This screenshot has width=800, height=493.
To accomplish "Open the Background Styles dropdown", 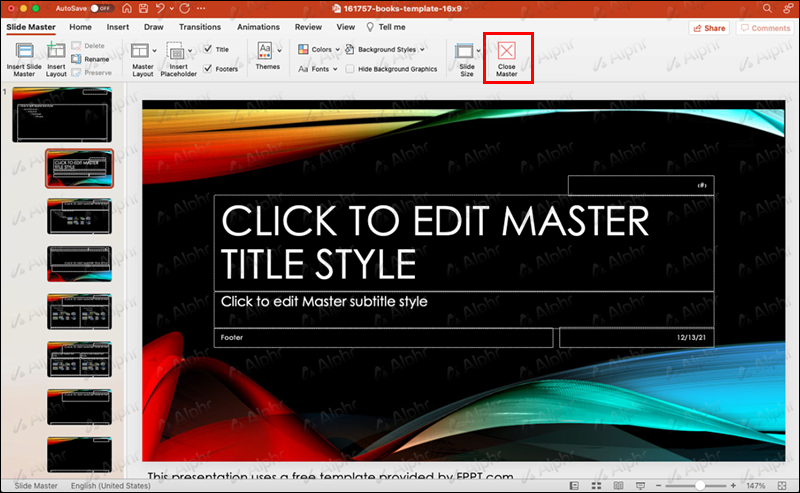I will coord(385,49).
